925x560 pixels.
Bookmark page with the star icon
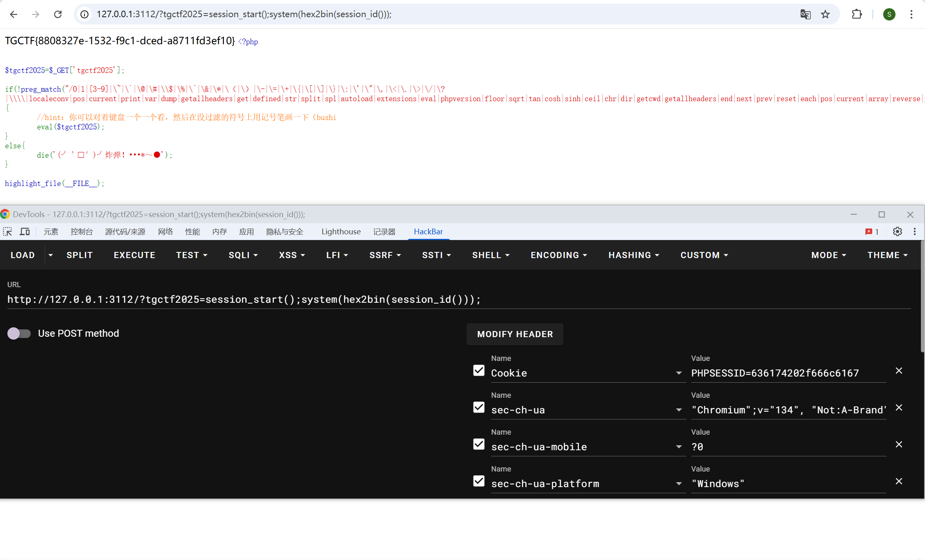825,14
